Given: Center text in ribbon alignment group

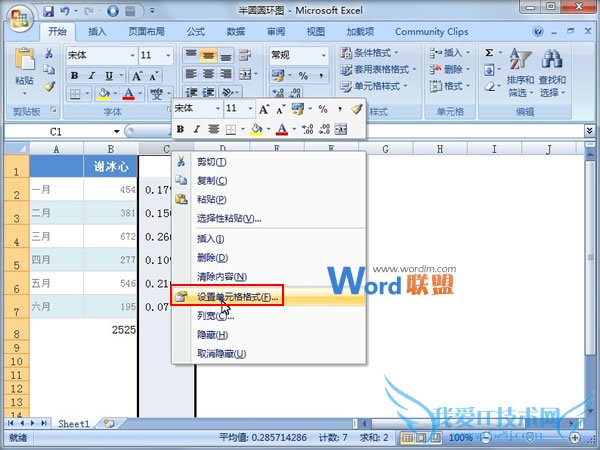Looking at the screenshot, I should pyautogui.click(x=208, y=74).
